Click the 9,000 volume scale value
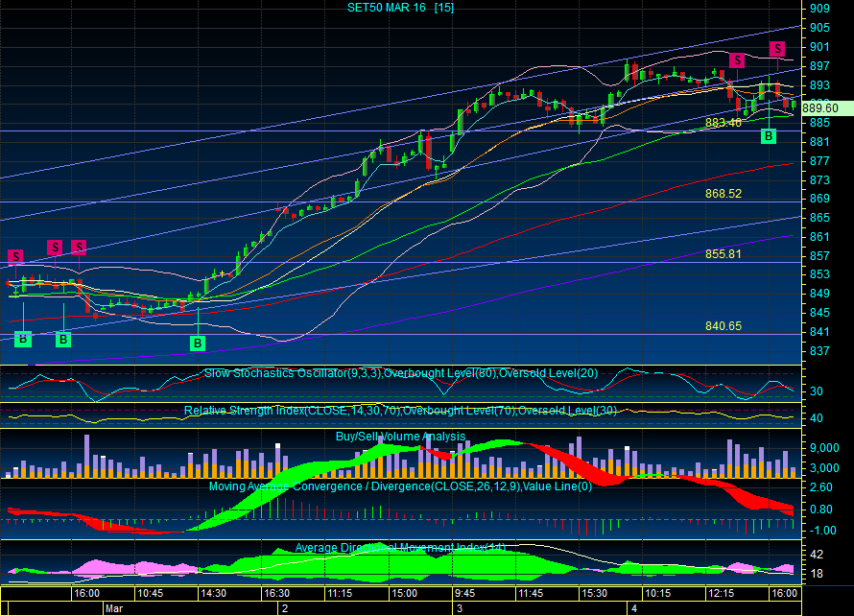 [824, 448]
